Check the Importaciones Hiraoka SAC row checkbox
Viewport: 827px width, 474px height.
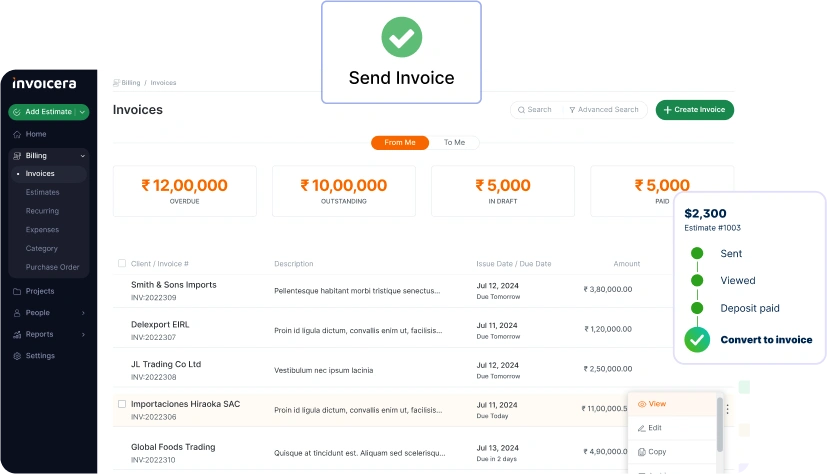[x=122, y=404]
